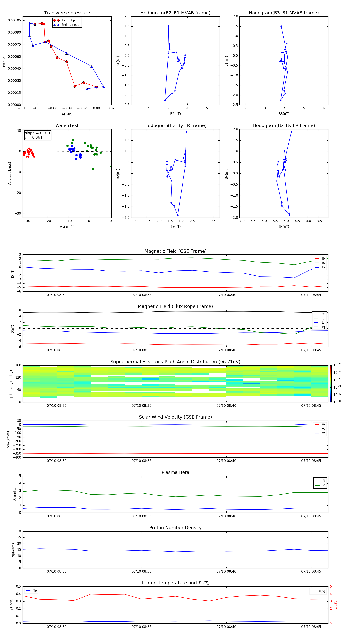351x644 pixels.
Task: Click the 'Vsw(km/s)' y-axis label
Action: [x=8, y=439]
